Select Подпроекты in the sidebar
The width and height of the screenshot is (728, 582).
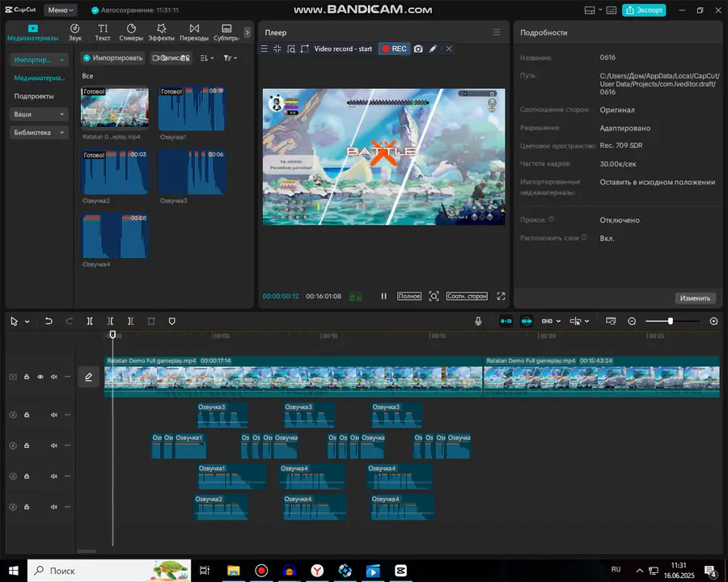pyautogui.click(x=34, y=96)
